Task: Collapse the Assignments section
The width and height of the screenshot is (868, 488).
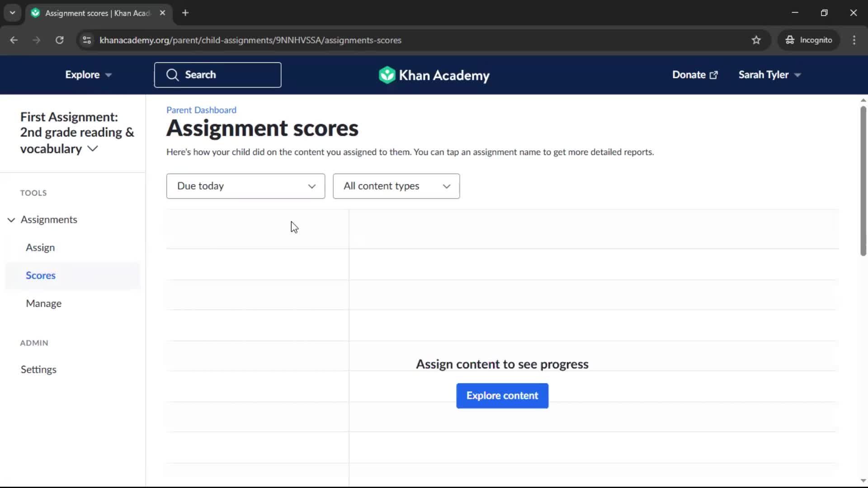Action: (11, 220)
